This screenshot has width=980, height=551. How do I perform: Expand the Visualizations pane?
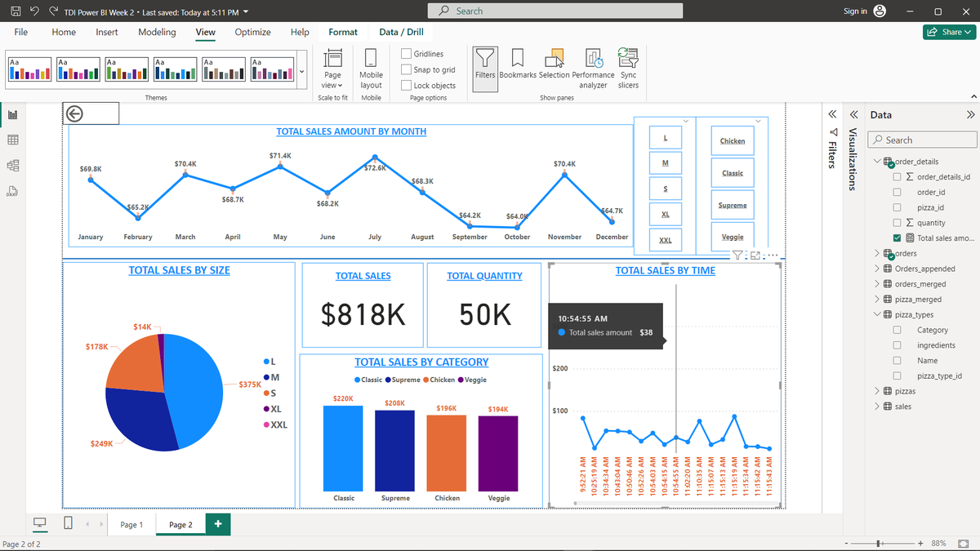click(853, 114)
